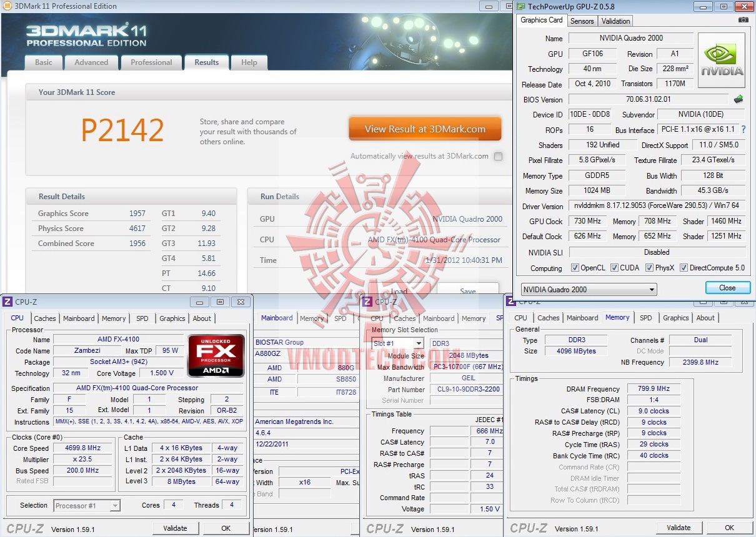Image resolution: width=756 pixels, height=537 pixels.
Task: Click the Core Speed value 4699.8 MHz
Action: coord(82,448)
